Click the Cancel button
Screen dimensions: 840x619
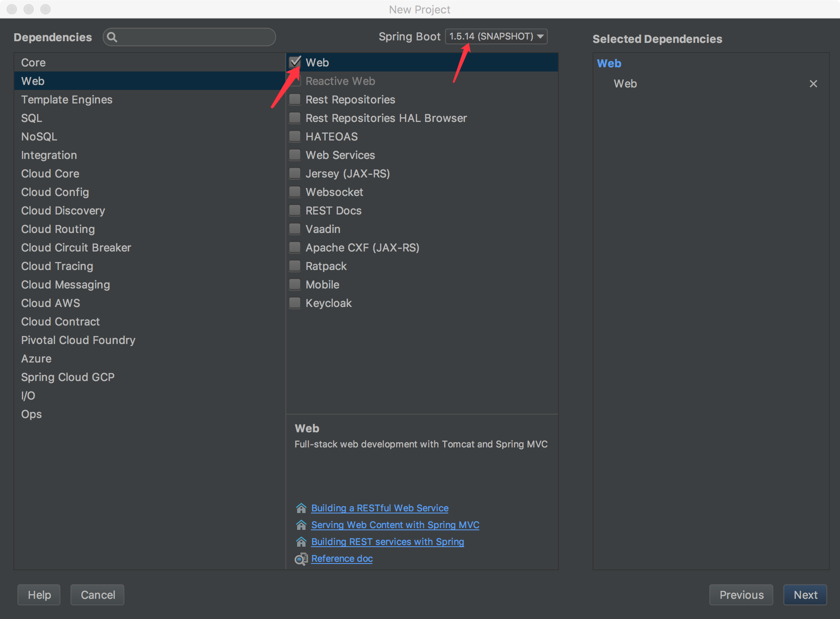[x=98, y=595]
